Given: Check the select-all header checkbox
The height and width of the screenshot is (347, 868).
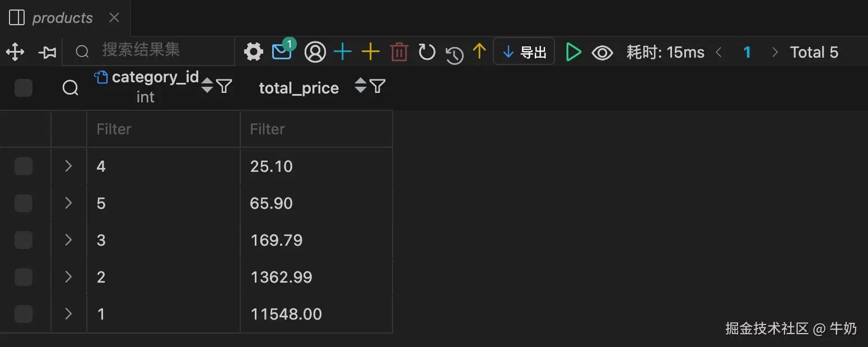Looking at the screenshot, I should pos(24,88).
